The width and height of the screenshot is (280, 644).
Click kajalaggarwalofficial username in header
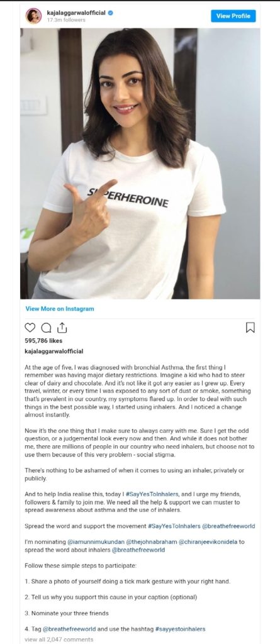[77, 13]
